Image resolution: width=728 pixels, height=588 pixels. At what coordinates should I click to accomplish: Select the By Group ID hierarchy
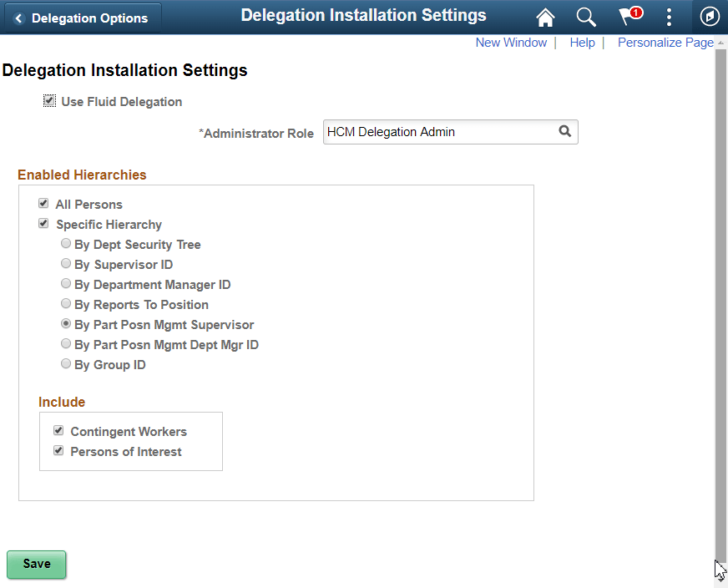[66, 362]
